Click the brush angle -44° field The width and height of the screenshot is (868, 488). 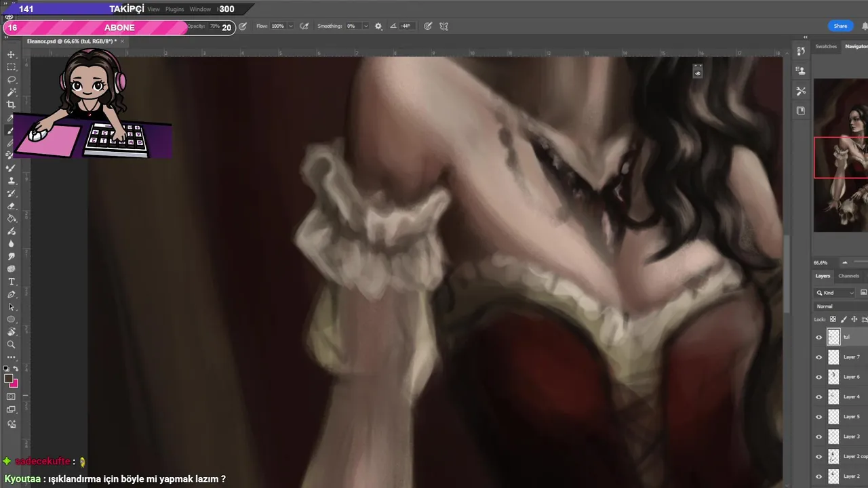click(x=406, y=26)
